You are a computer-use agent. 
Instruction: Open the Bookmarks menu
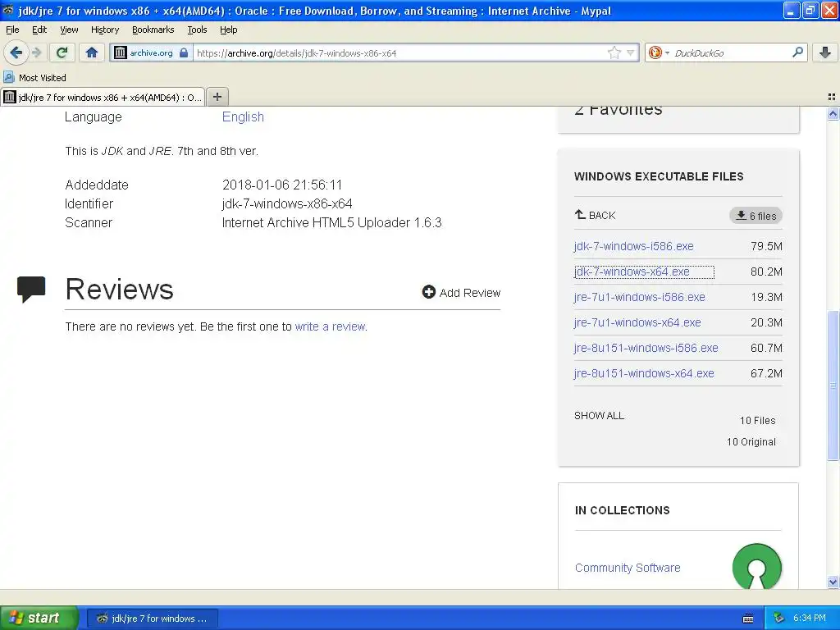tap(153, 30)
